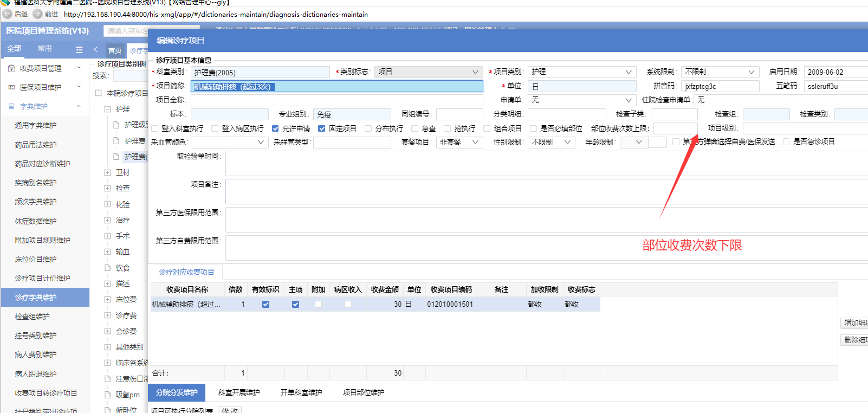Viewport: 868px width, 413px height.
Task: Switch to the 项目部位维护 tab
Action: [364, 392]
